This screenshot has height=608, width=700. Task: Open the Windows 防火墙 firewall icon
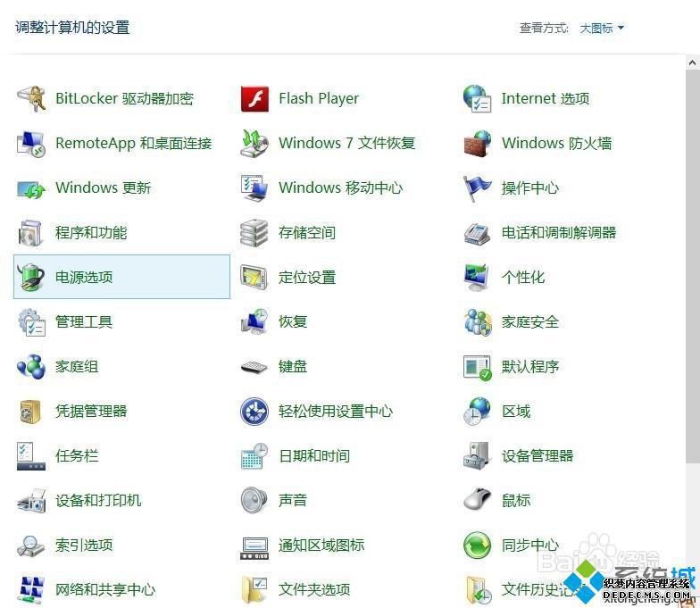click(478, 143)
